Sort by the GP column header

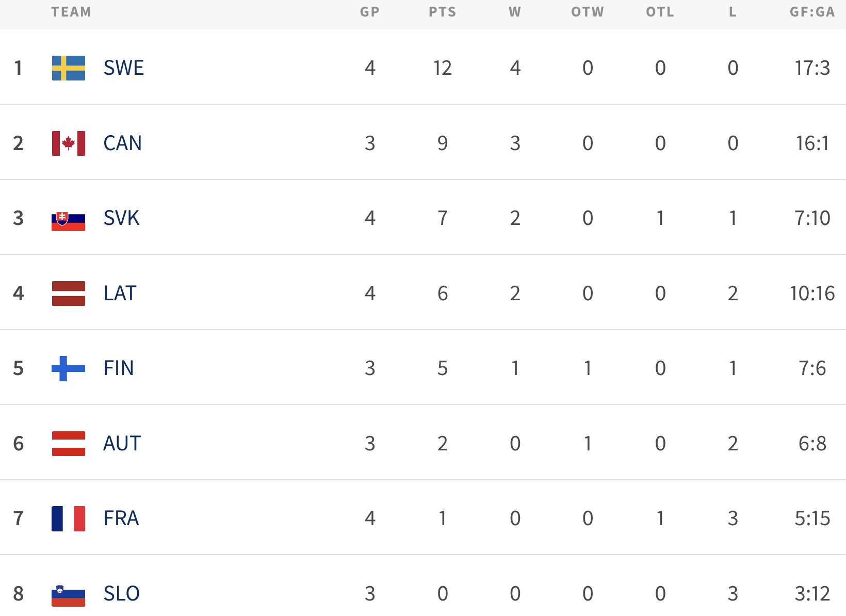(369, 12)
